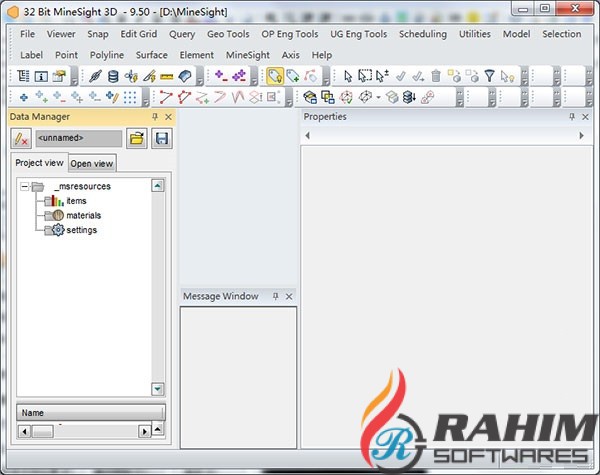Image resolution: width=600 pixels, height=475 pixels.
Task: Toggle the highlighted tag with lightbulb icon
Action: pyautogui.click(x=275, y=76)
